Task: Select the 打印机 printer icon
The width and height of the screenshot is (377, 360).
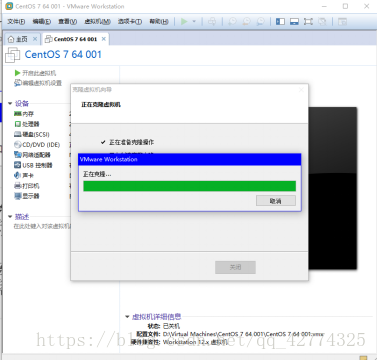Action: [18, 186]
